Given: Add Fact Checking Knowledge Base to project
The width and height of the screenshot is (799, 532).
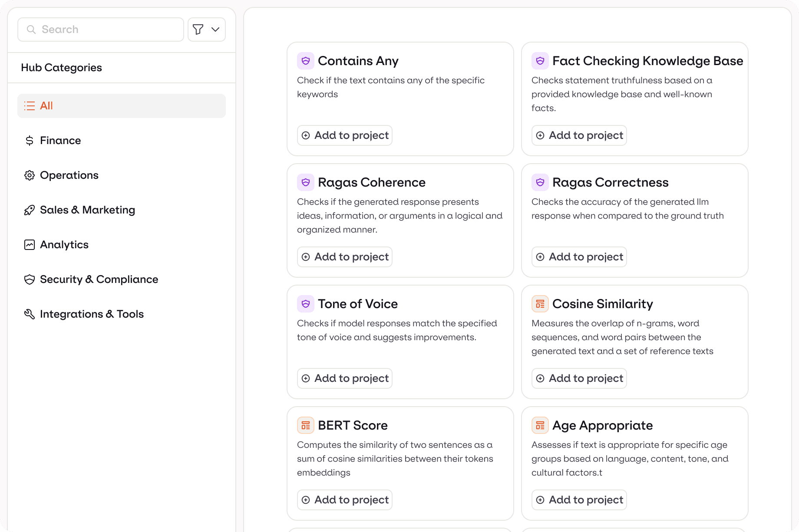Looking at the screenshot, I should coord(579,135).
